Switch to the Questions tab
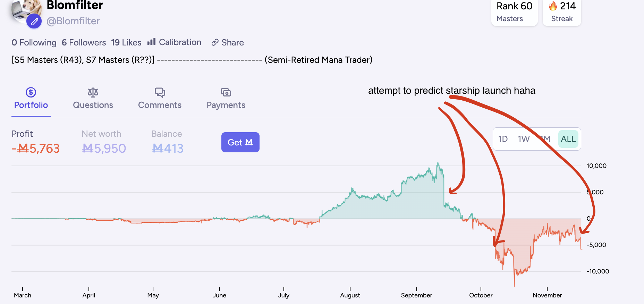The height and width of the screenshot is (304, 644). (93, 105)
